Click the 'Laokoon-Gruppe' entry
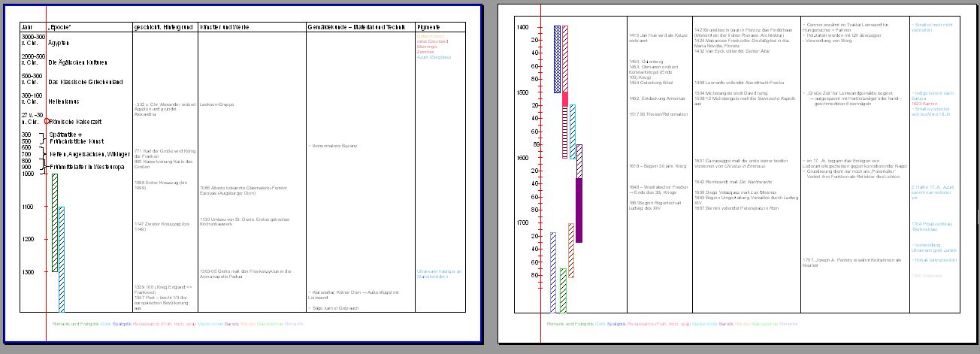This screenshot has width=980, height=354. [216, 104]
